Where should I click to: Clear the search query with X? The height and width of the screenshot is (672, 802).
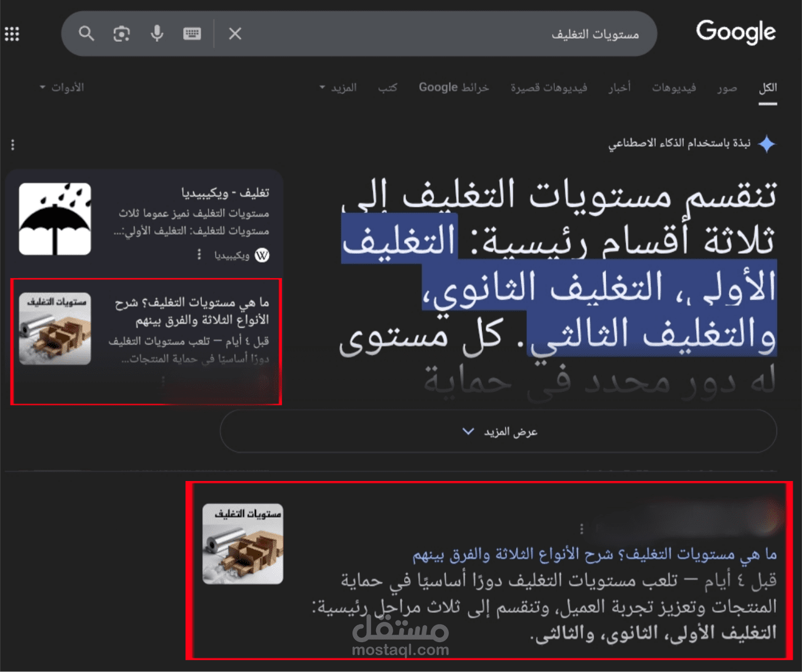(235, 34)
